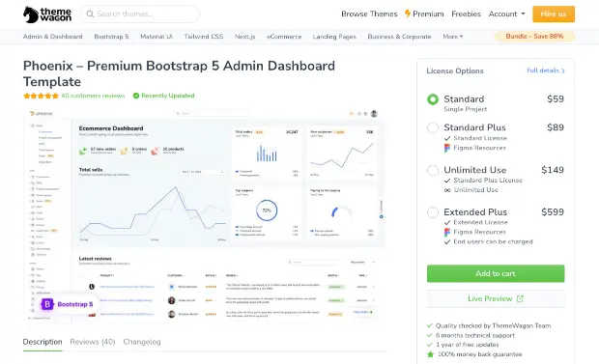This screenshot has height=364, width=599.
Task: Open 40 customers reviews link
Action: click(x=93, y=96)
